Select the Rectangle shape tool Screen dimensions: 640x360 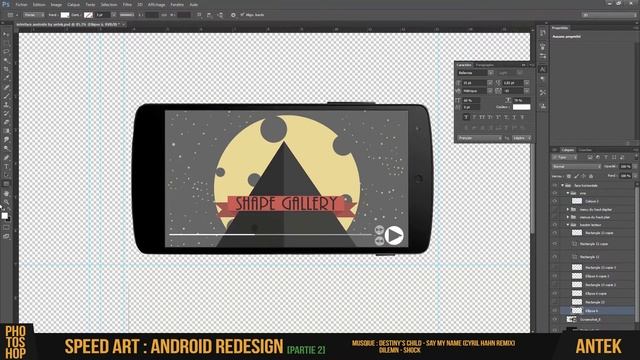tap(6, 184)
